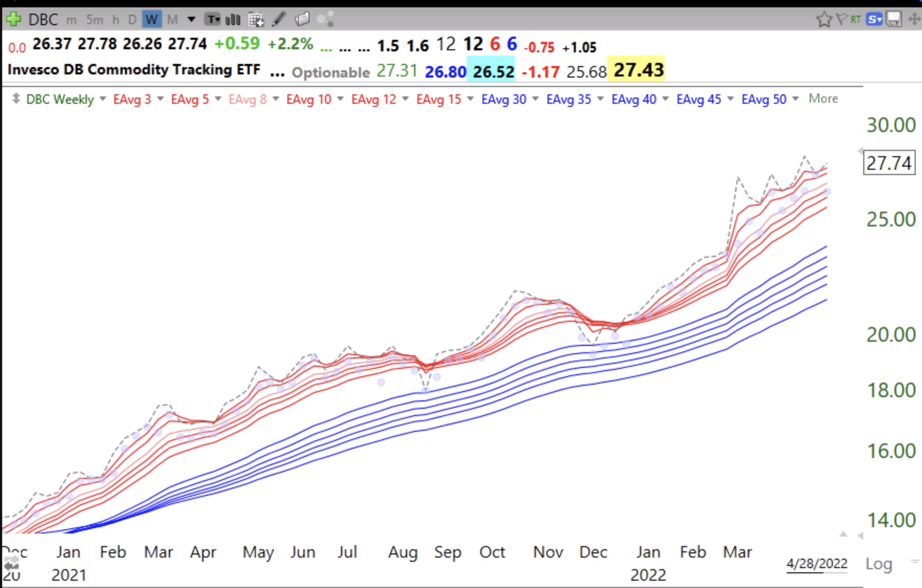This screenshot has height=588, width=922.
Task: Expand the EAvg 15 dropdown arrow
Action: [x=470, y=99]
